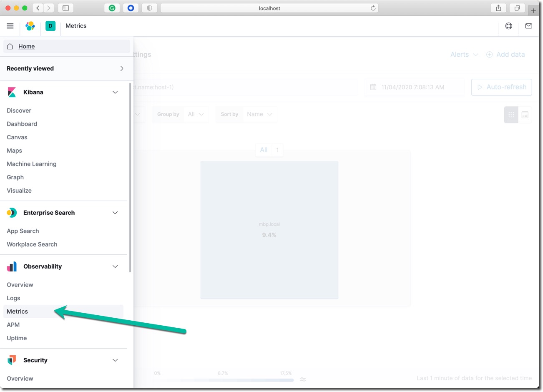
Task: Collapse the Observability nav group
Action: [115, 266]
